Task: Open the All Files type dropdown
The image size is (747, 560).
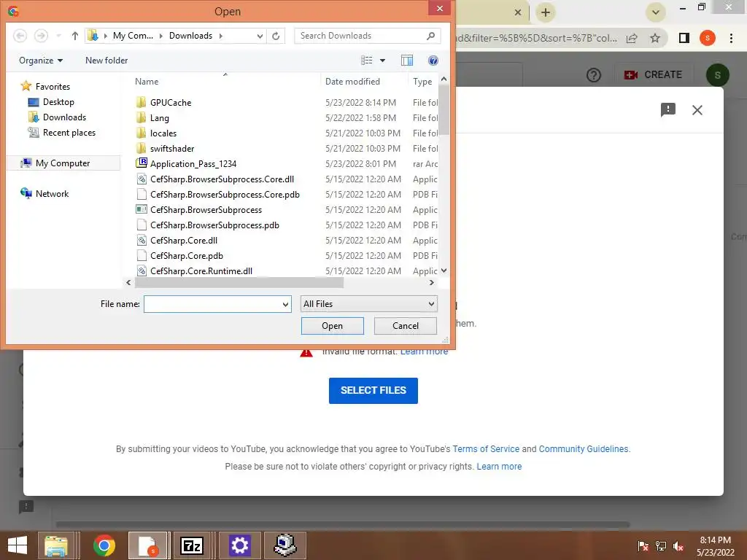Action: tap(368, 304)
